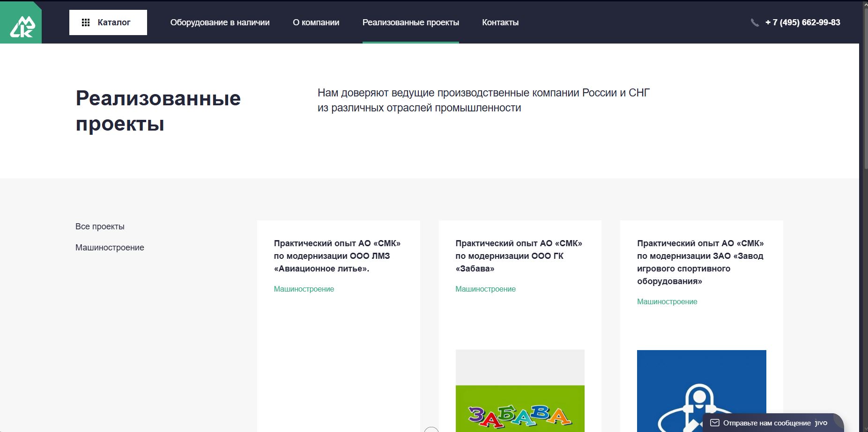Viewport: 868px width, 432px height.
Task: Open the ООО ГК «Забава» project title
Action: pyautogui.click(x=519, y=256)
